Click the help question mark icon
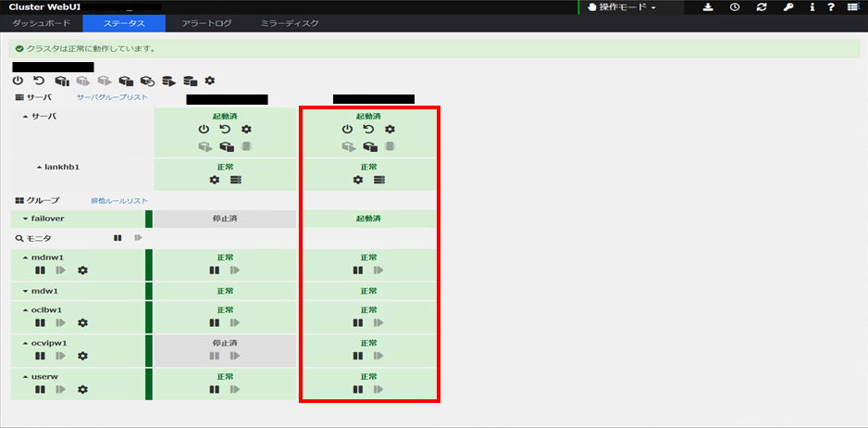Image resolution: width=868 pixels, height=428 pixels. [831, 7]
